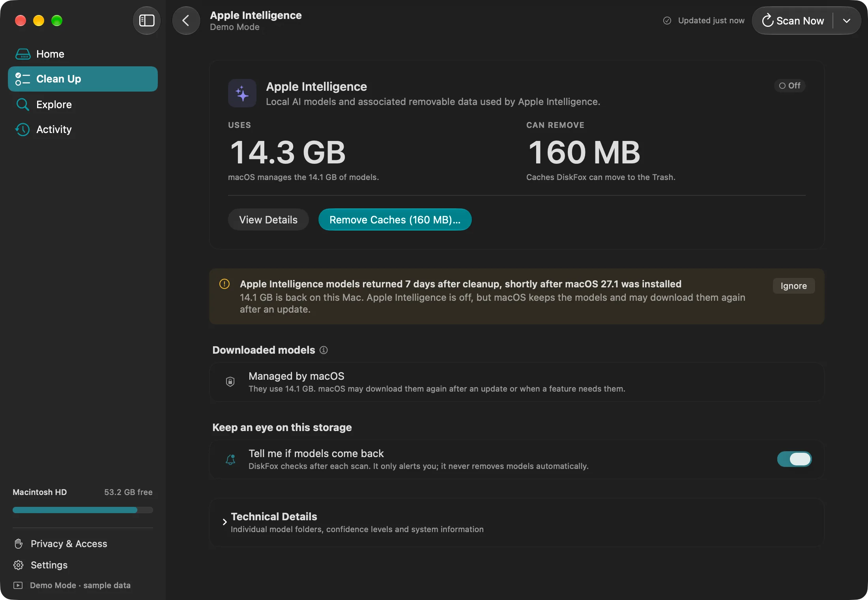
Task: Click the Off status badge
Action: (x=789, y=86)
